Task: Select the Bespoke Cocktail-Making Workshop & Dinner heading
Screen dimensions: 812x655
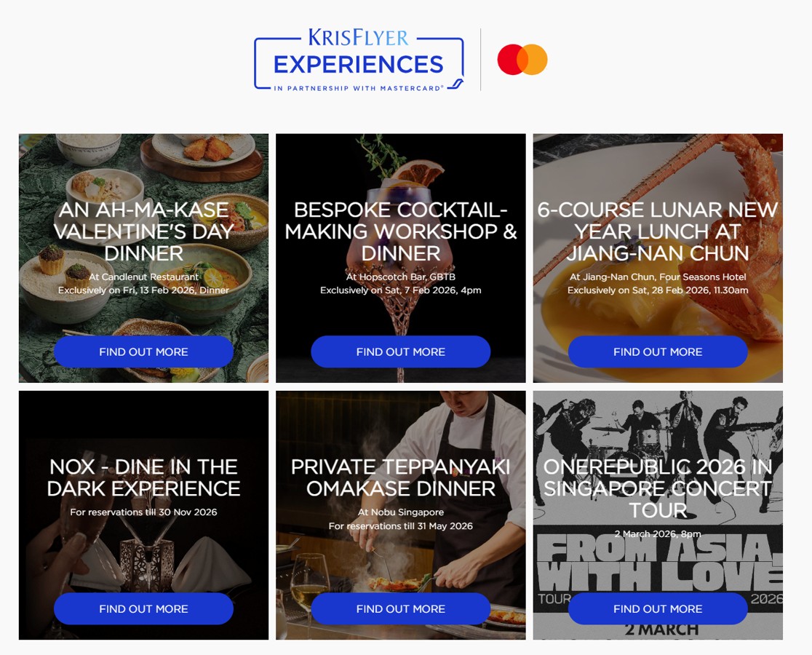Action: 400,231
